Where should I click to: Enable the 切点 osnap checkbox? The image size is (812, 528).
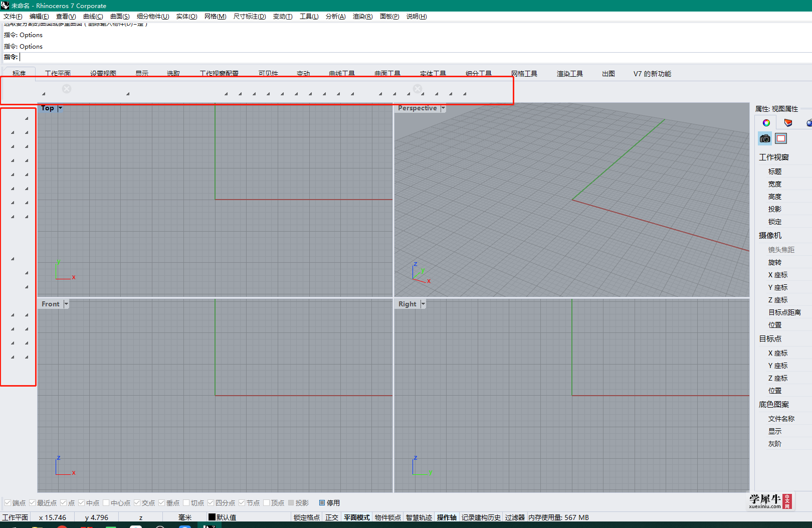186,502
